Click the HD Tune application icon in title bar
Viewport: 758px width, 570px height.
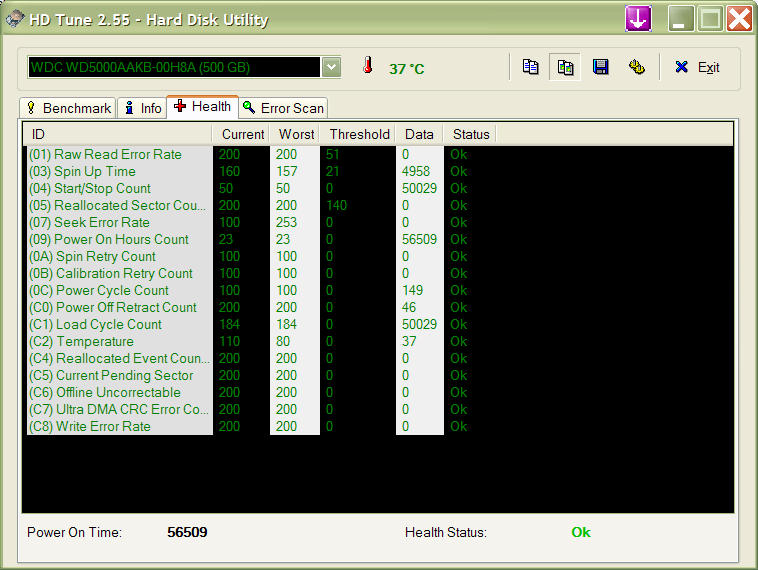coord(15,19)
